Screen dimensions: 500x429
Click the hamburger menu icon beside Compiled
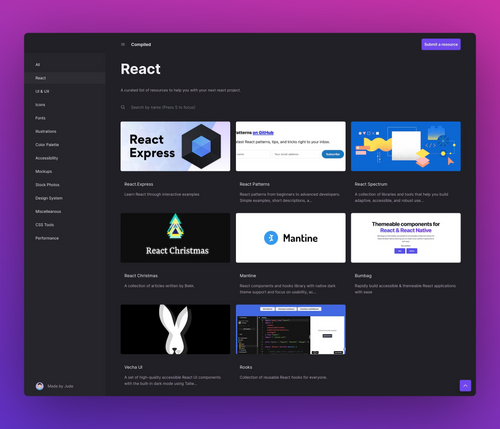click(123, 44)
